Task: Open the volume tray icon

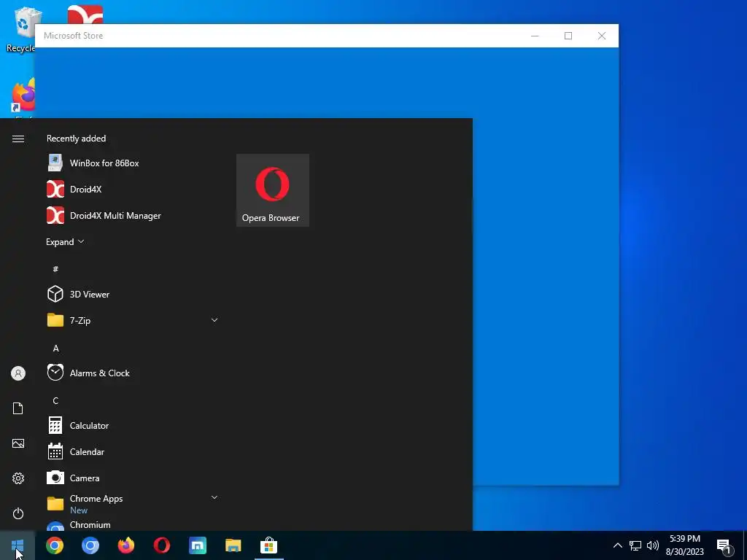Action: [653, 545]
